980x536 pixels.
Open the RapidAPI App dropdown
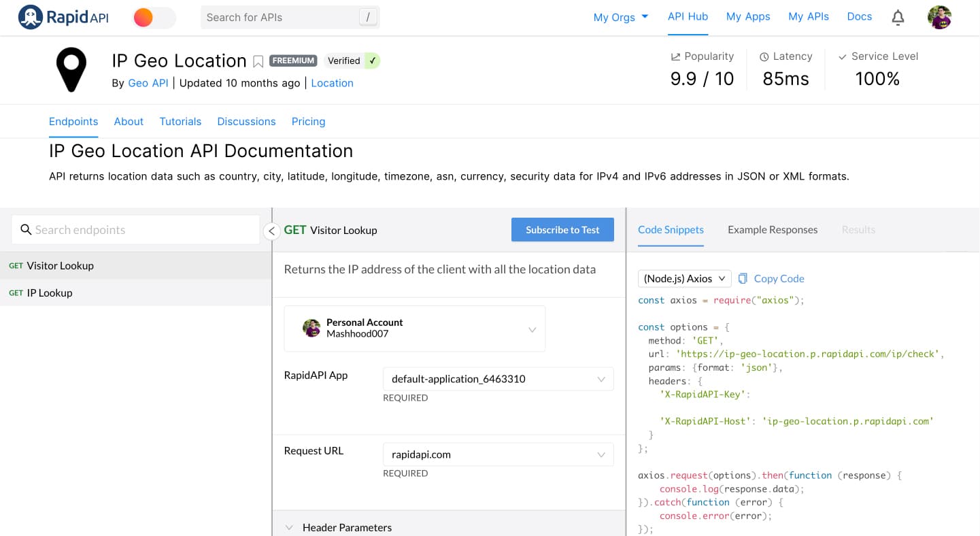[x=498, y=379]
